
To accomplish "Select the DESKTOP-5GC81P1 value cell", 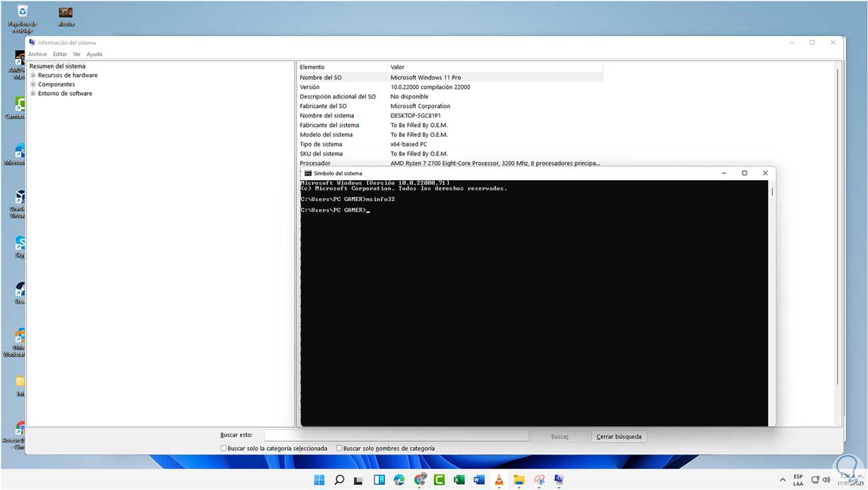I will coord(415,115).
